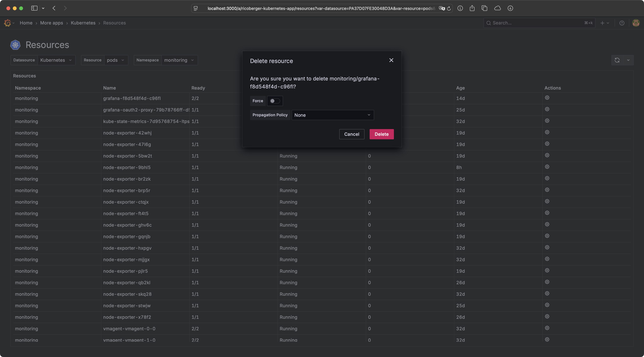The image size is (644, 357).
Task: Click actions gear for node-exporter-9bhl5 row
Action: click(x=547, y=167)
